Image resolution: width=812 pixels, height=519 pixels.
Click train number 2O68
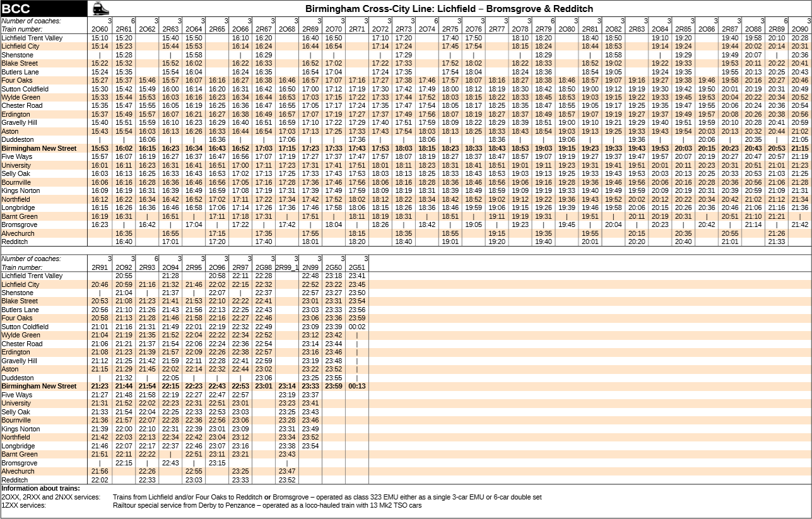(287, 30)
